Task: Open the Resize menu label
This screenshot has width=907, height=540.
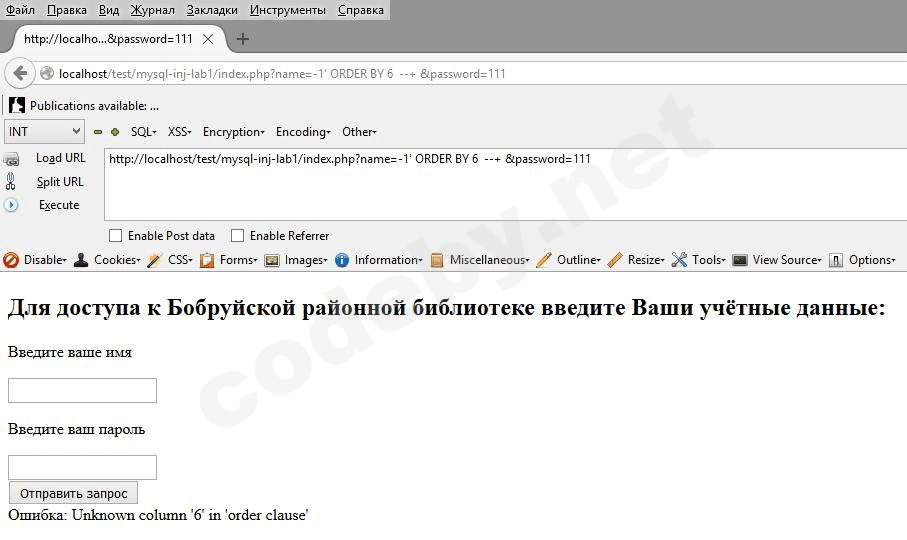Action: [x=646, y=260]
